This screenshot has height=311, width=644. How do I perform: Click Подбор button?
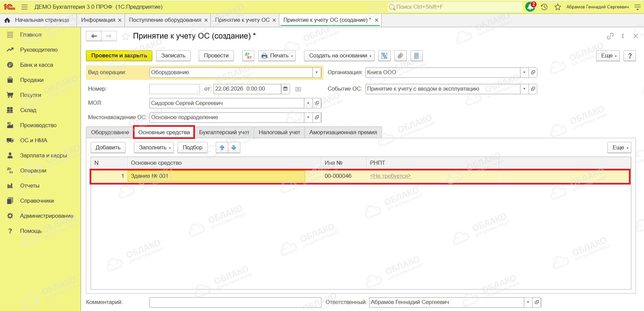pyautogui.click(x=193, y=148)
